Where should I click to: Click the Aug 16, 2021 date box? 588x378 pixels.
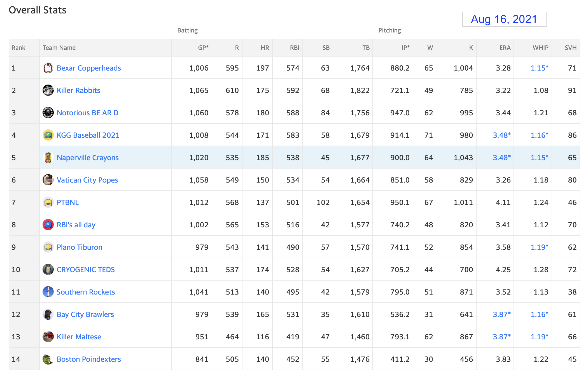[504, 19]
